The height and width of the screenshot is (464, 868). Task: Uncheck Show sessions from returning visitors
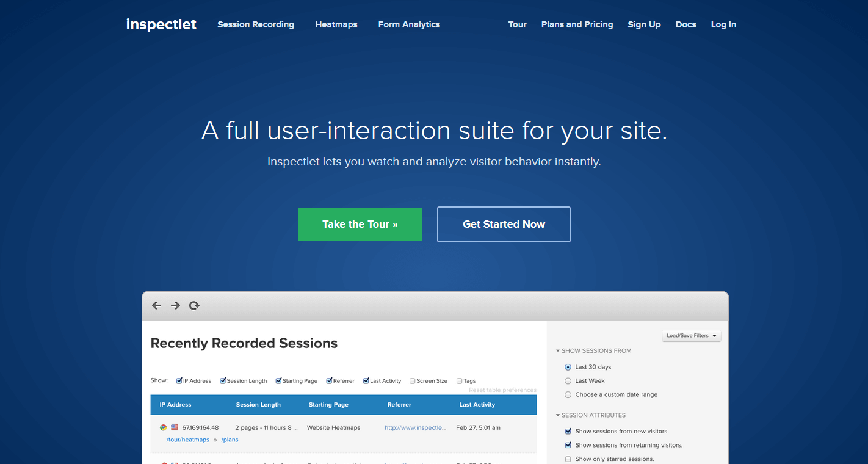tap(568, 445)
